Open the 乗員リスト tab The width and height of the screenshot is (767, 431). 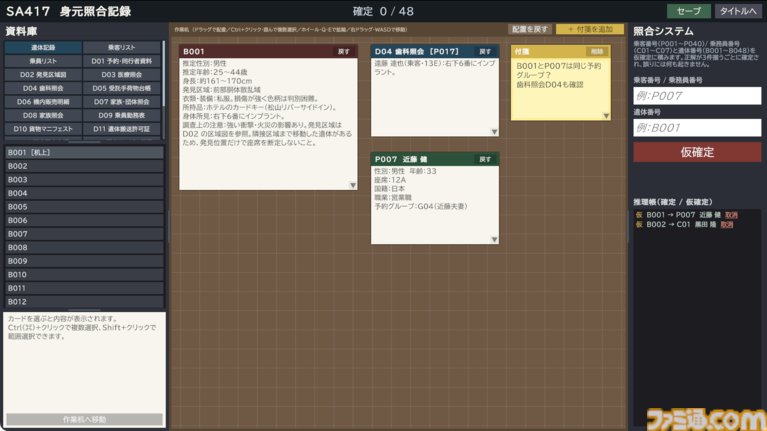click(43, 61)
